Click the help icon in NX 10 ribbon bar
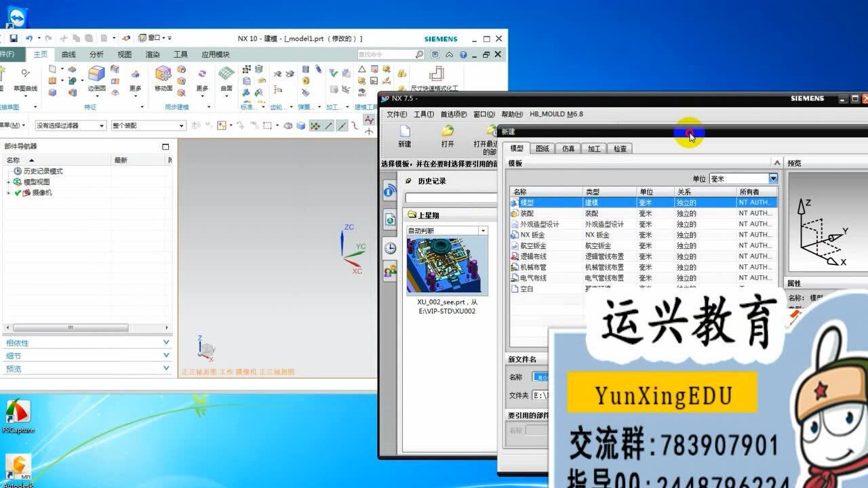868x488 pixels. [x=463, y=54]
